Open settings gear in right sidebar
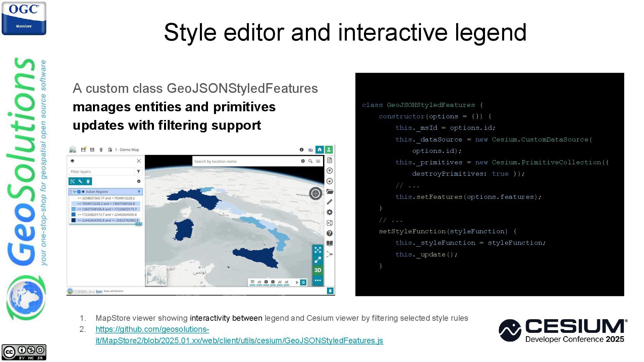Viewport: 644px width, 362px height. pyautogui.click(x=330, y=212)
